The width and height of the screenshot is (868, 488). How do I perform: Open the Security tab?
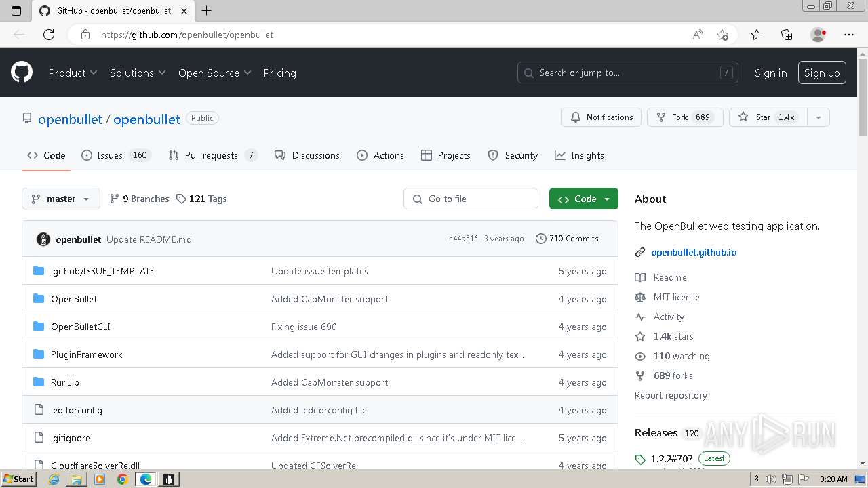point(513,155)
